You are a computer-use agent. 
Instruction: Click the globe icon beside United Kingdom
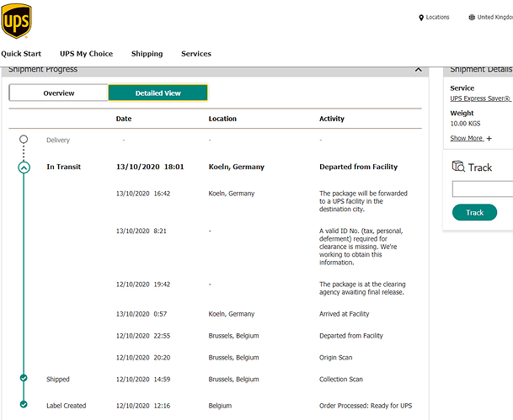click(x=472, y=18)
